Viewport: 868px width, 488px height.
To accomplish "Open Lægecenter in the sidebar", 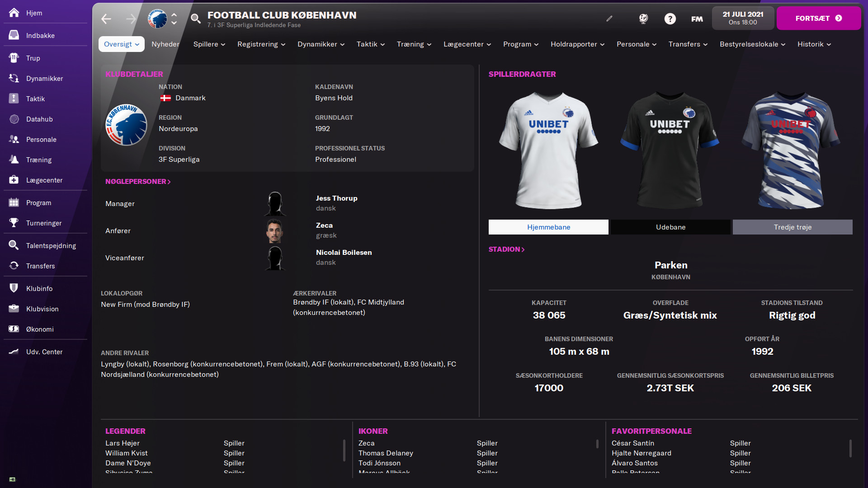I will 44,180.
